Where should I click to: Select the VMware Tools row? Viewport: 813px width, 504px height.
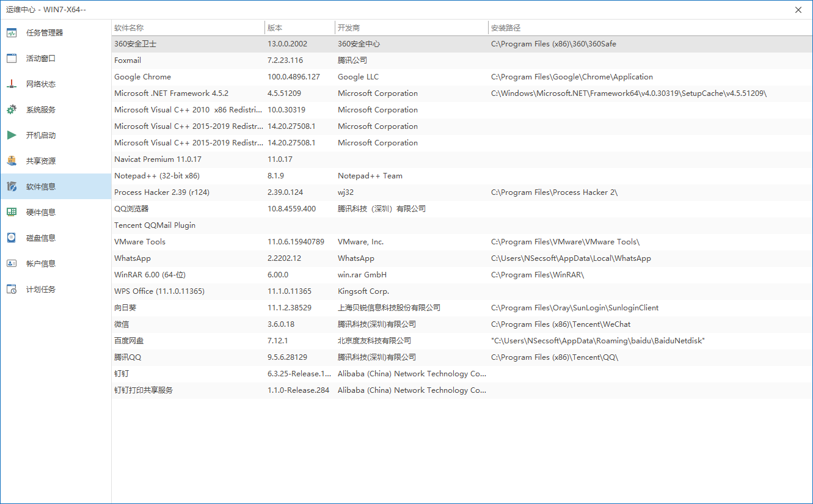point(462,242)
